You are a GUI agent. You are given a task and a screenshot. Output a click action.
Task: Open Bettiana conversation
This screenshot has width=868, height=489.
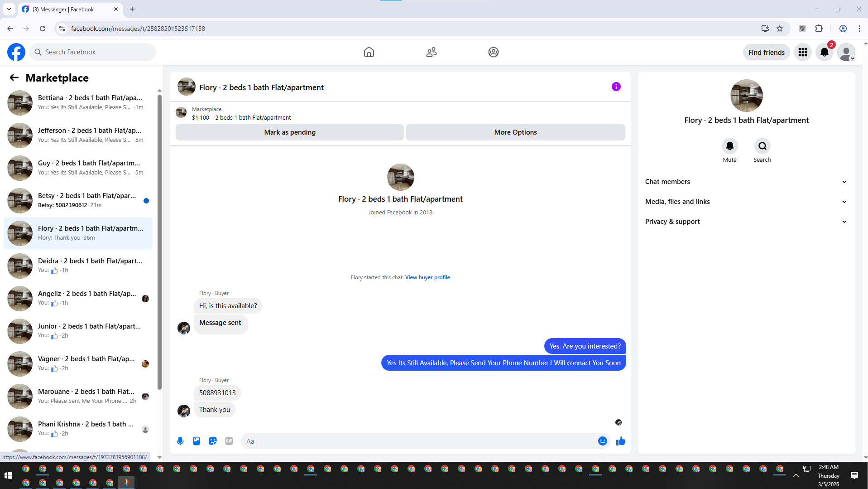tap(78, 102)
